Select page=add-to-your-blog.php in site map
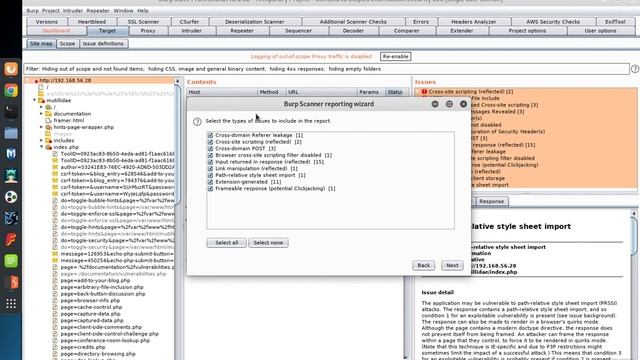This screenshot has width=640, height=360. tap(96, 280)
